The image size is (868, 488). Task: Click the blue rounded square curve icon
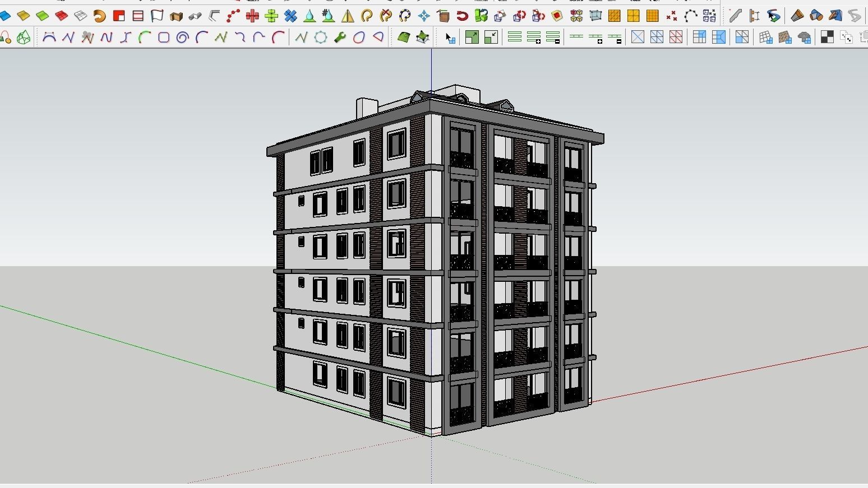pos(163,38)
